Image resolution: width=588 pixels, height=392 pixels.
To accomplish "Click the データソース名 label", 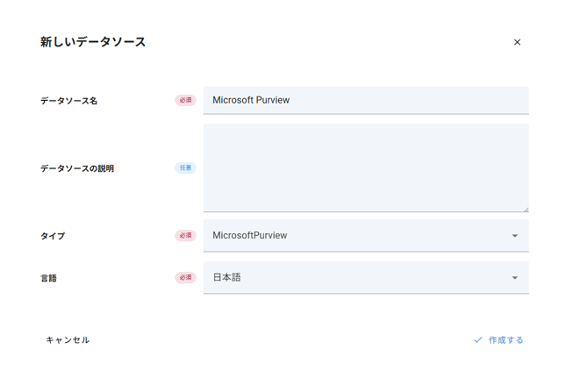I will [x=69, y=101].
